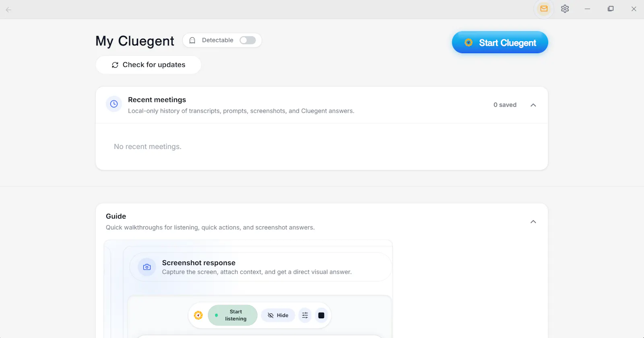Click the black stop square button
The height and width of the screenshot is (338, 644).
(x=321, y=315)
